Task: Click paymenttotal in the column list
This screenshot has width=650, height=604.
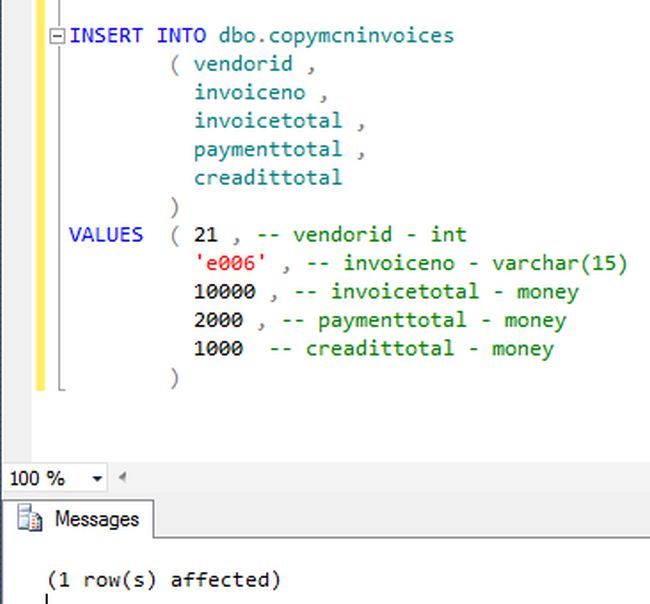Action: [268, 150]
